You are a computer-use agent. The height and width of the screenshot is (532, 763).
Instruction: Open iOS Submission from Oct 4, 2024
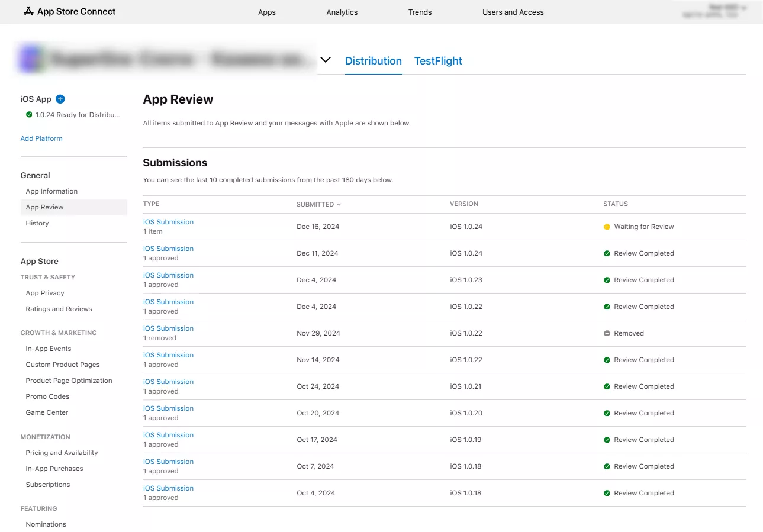pyautogui.click(x=168, y=488)
